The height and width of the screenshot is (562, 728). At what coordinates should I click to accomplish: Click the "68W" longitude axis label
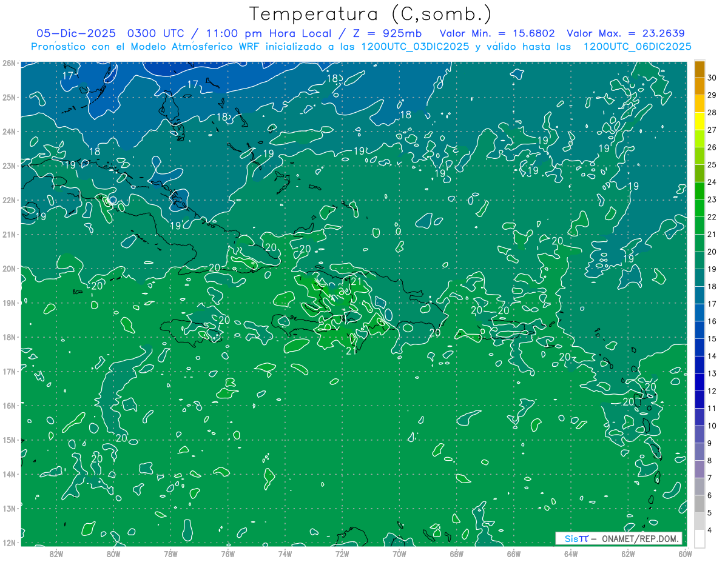(x=456, y=554)
